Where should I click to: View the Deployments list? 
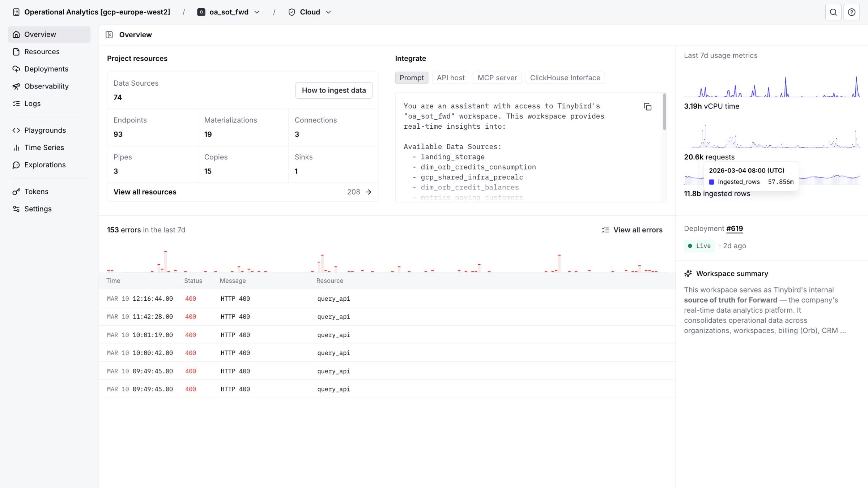tap(46, 69)
